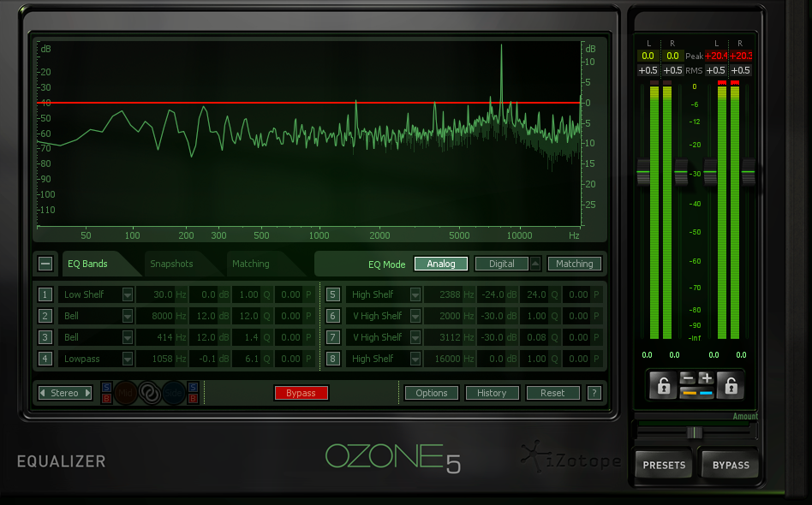Enable EQ band 2
Image resolution: width=812 pixels, height=505 pixels.
pyautogui.click(x=45, y=316)
